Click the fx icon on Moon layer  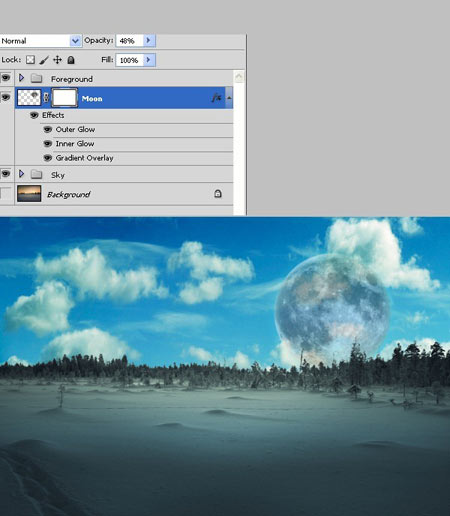pyautogui.click(x=217, y=98)
